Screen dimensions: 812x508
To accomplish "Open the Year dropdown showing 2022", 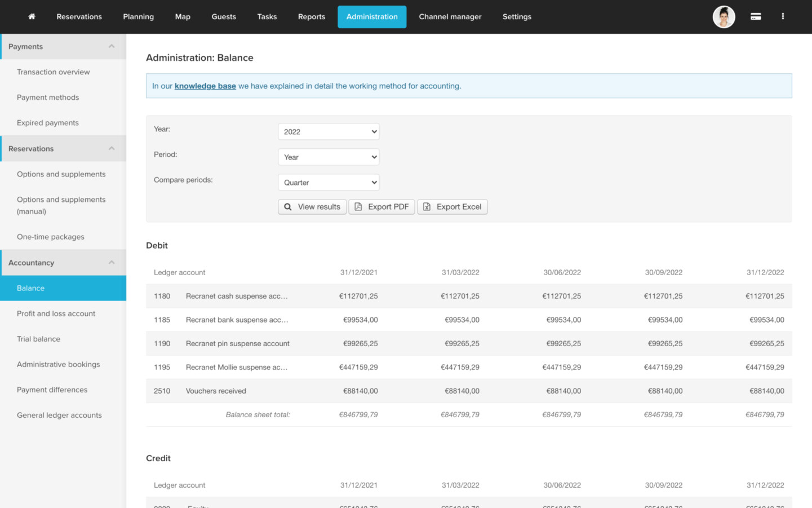I will [329, 132].
